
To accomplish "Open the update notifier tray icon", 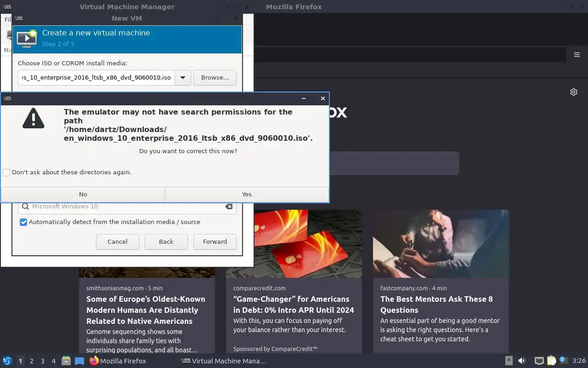I will tap(563, 361).
